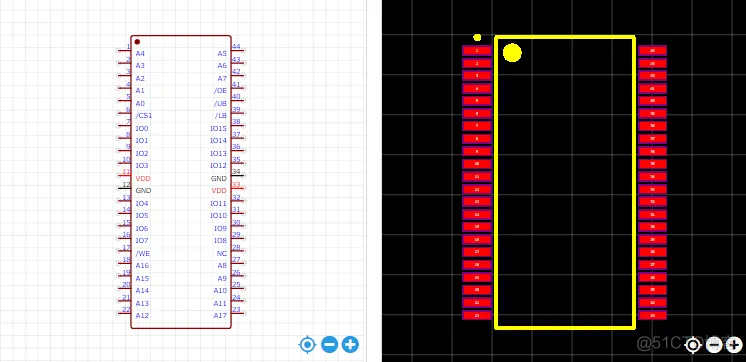Zoom out of the PCB footprint preview
The height and width of the screenshot is (362, 746).
(x=714, y=345)
